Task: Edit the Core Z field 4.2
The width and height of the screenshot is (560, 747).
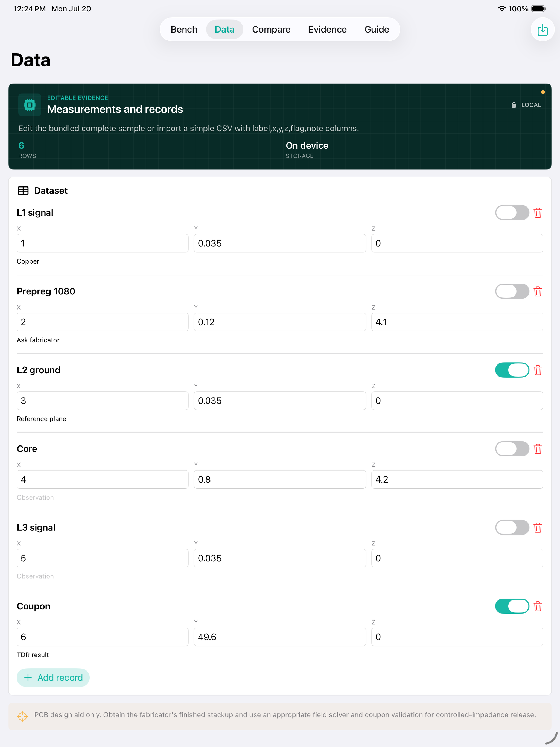Action: 457,480
